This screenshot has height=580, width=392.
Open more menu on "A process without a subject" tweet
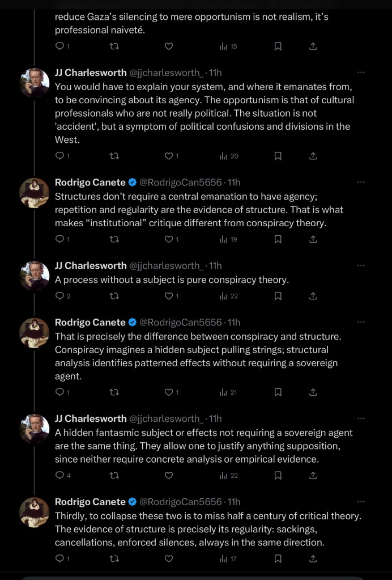(x=361, y=265)
